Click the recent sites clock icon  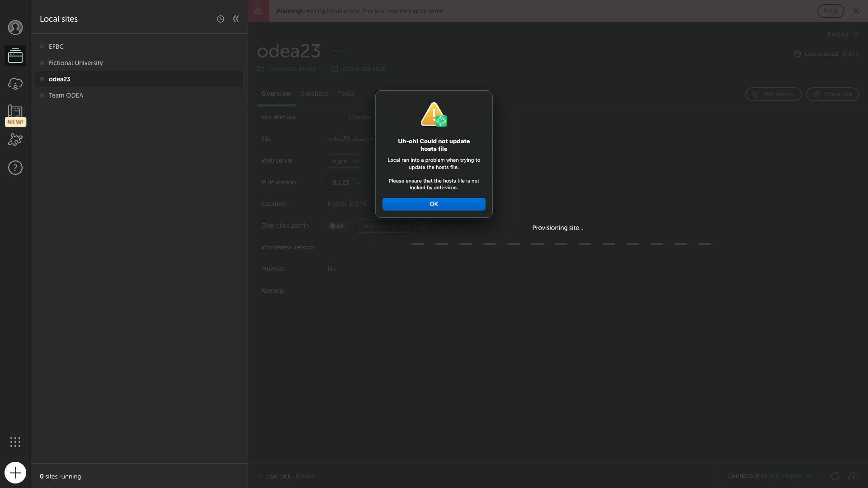tap(221, 19)
